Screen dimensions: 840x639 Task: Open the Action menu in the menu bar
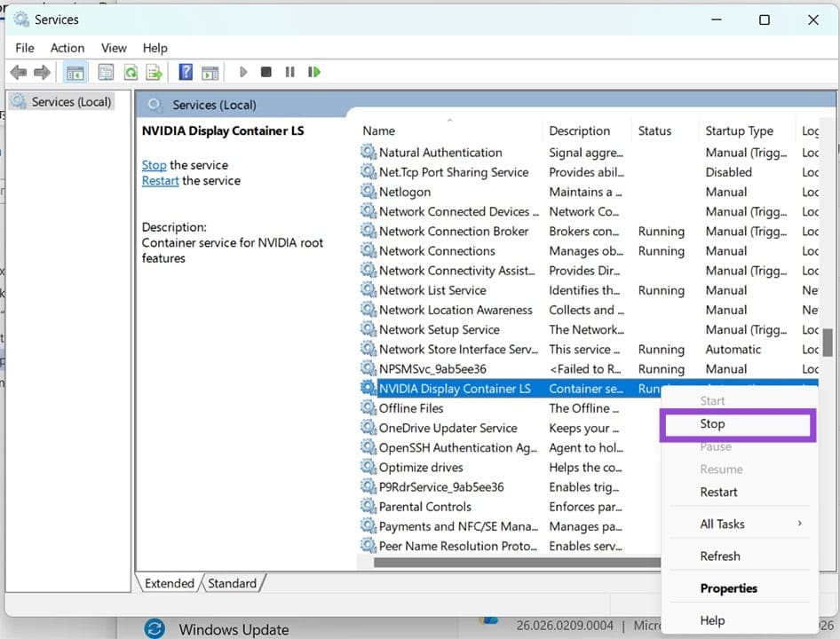67,48
